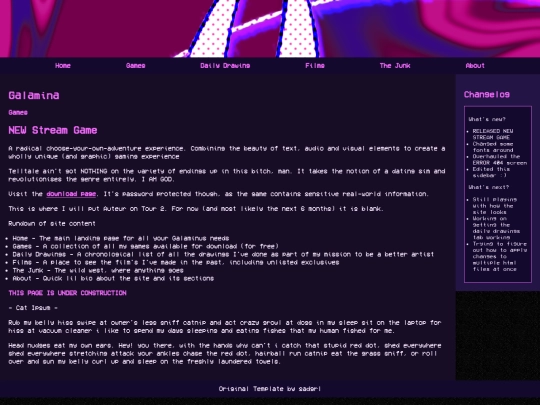
Task: Click the "Head nudges eat my own ears" paragraph
Action: [x=225, y=353]
